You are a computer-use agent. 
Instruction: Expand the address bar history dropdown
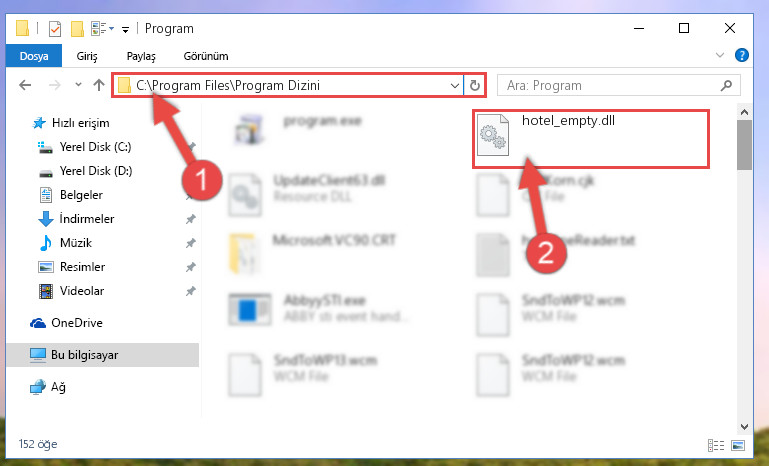(x=455, y=85)
